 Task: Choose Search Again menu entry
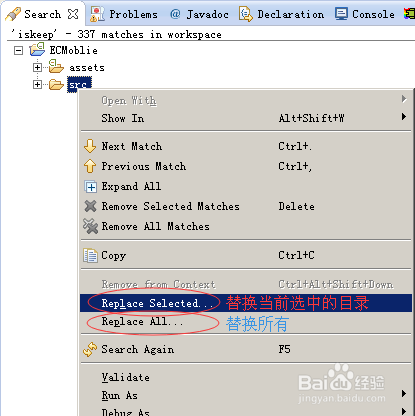[x=246, y=349]
